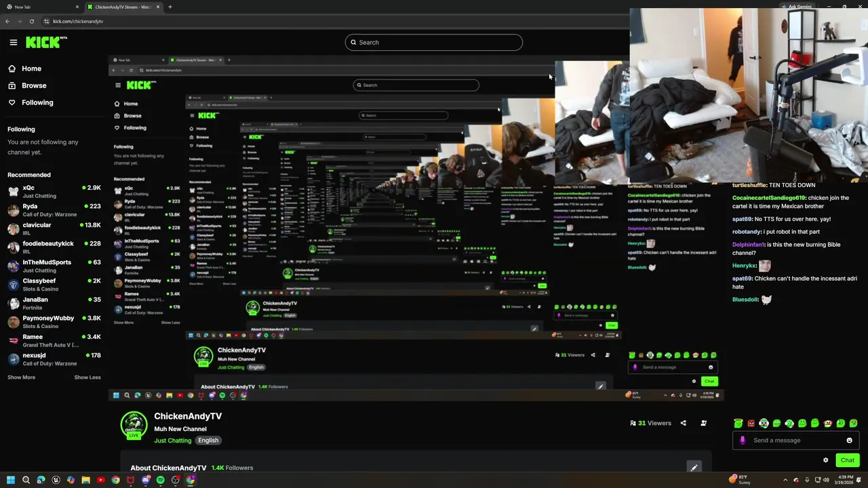Click the English language tag
Image resolution: width=868 pixels, height=488 pixels.
click(208, 441)
